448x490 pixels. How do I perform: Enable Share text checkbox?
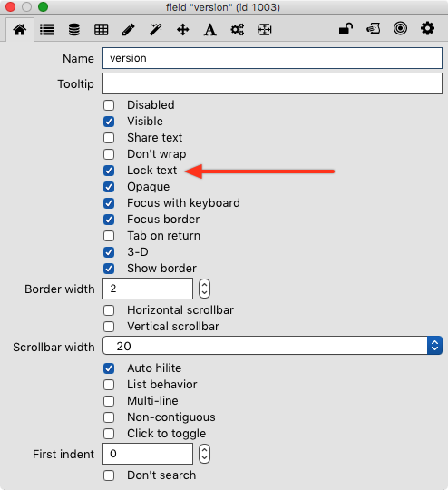(109, 138)
